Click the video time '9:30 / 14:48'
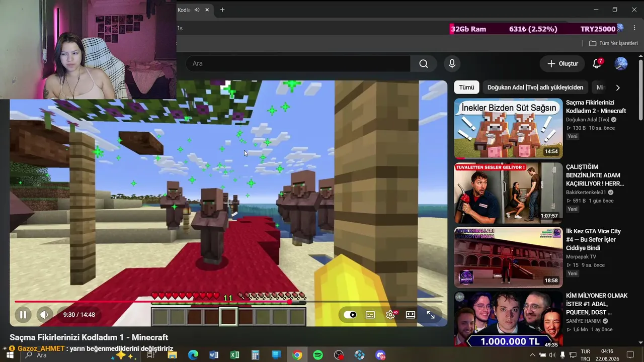 point(79,315)
